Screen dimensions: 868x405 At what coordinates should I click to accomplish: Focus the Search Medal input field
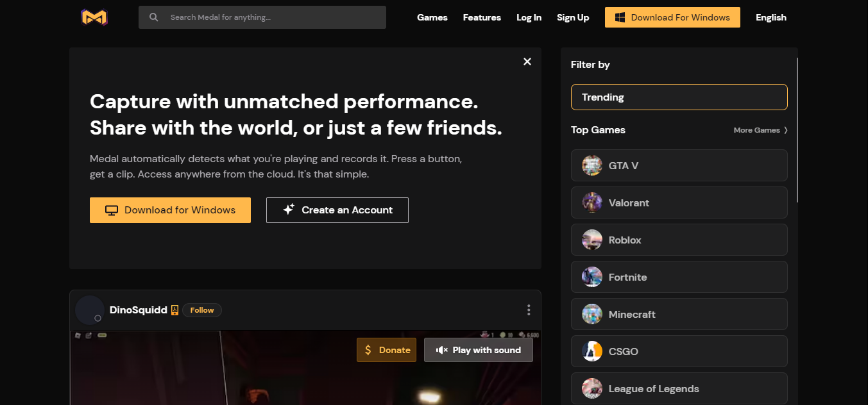262,17
